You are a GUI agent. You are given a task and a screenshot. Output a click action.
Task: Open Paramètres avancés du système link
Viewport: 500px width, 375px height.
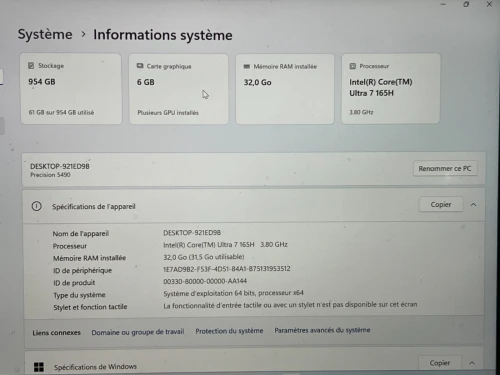(x=322, y=330)
